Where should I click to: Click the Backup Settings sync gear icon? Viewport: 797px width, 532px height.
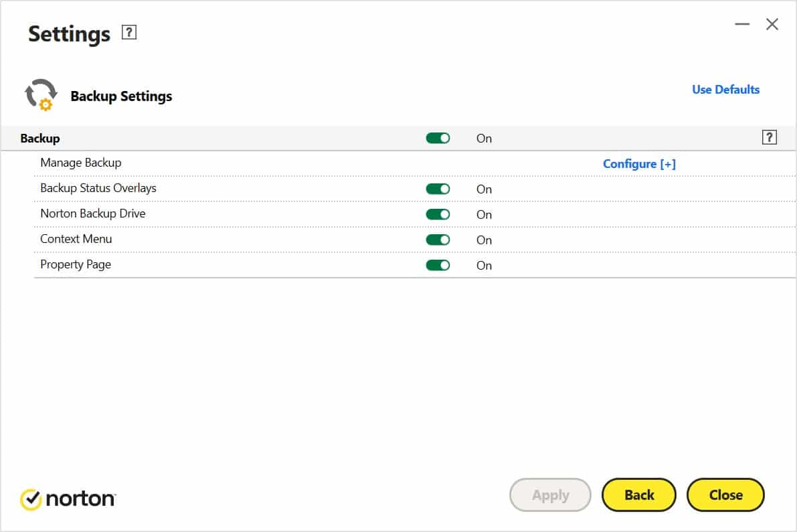[x=41, y=94]
